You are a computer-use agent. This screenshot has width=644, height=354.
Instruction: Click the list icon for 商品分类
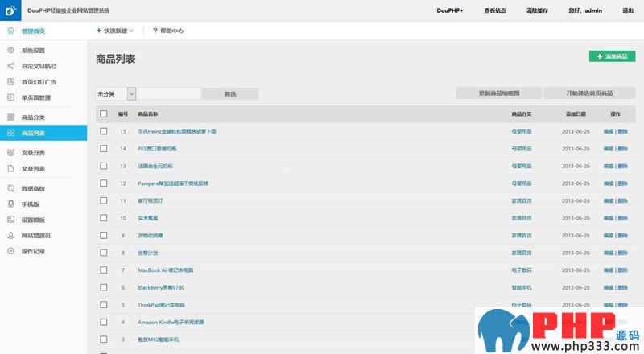pyautogui.click(x=11, y=117)
